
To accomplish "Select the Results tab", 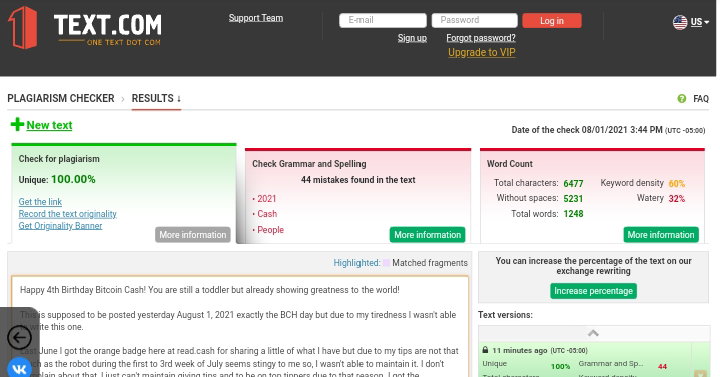I will coord(156,98).
